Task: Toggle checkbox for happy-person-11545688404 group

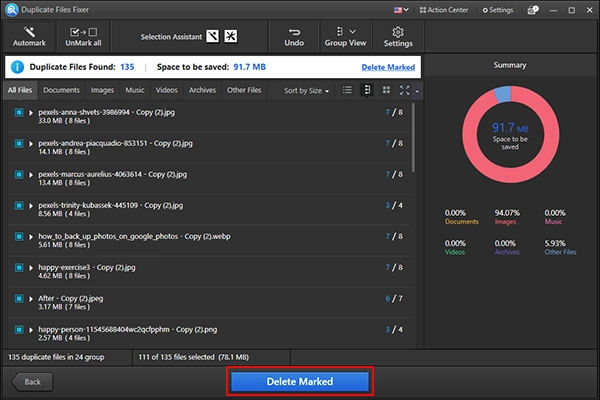Action: click(x=19, y=330)
